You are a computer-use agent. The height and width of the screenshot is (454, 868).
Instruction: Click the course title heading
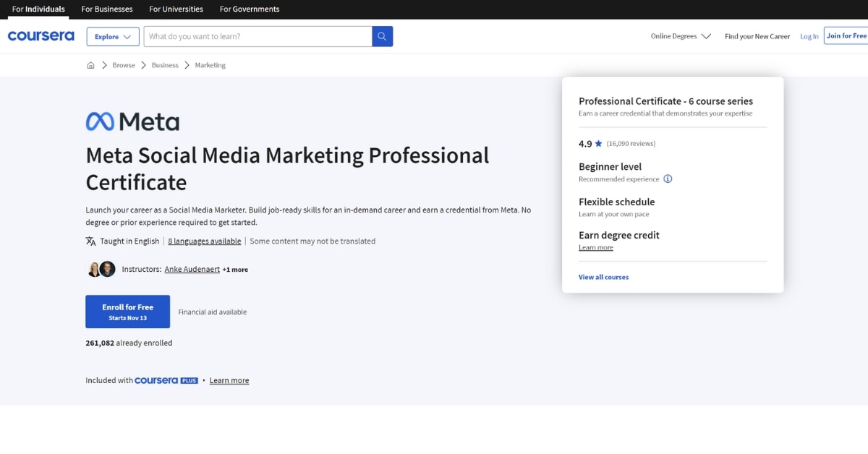[x=288, y=168]
